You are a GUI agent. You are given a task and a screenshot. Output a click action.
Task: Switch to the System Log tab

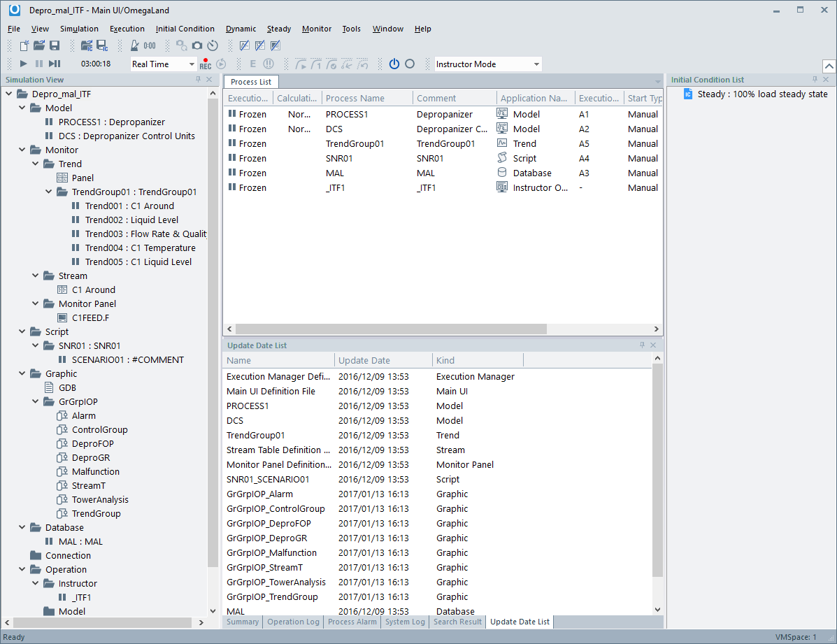(405, 622)
